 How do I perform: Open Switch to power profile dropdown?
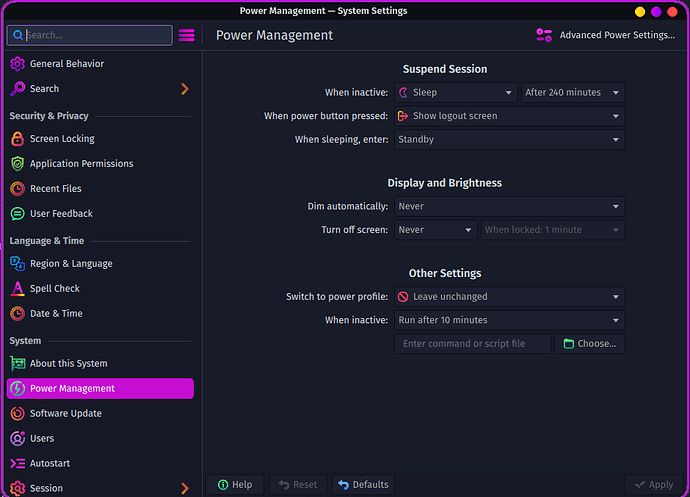click(x=509, y=297)
